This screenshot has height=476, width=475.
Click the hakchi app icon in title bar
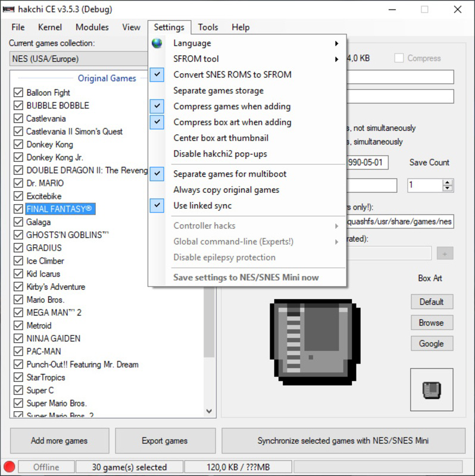tap(8, 9)
